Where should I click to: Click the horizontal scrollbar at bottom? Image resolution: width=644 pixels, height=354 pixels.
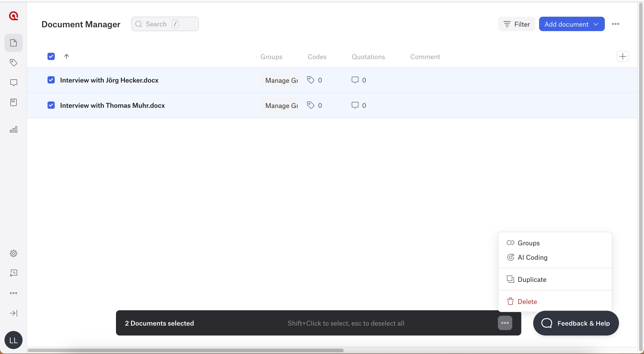(185, 350)
